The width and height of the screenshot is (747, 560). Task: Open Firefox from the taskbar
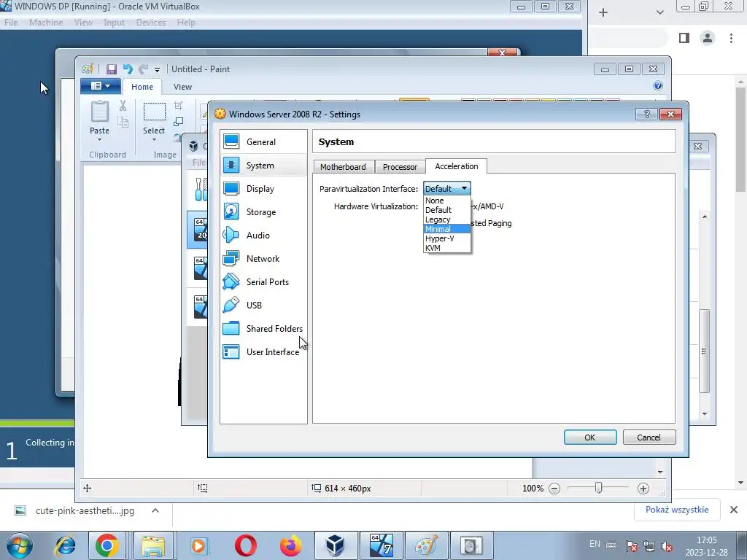click(x=290, y=545)
